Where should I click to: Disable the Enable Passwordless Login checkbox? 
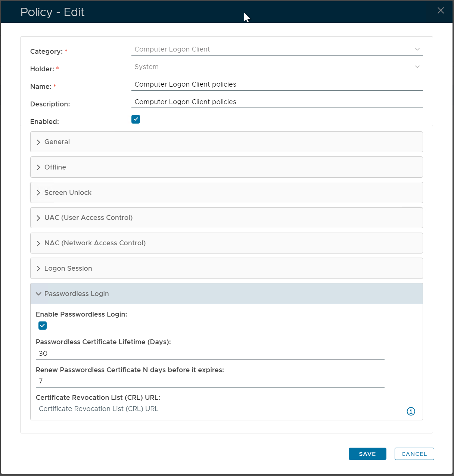click(x=43, y=326)
